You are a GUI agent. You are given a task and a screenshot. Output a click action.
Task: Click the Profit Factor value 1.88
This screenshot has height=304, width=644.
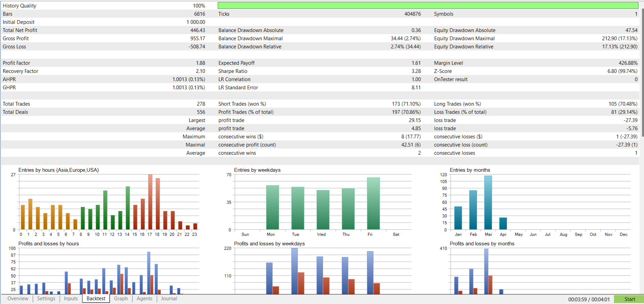pyautogui.click(x=201, y=63)
